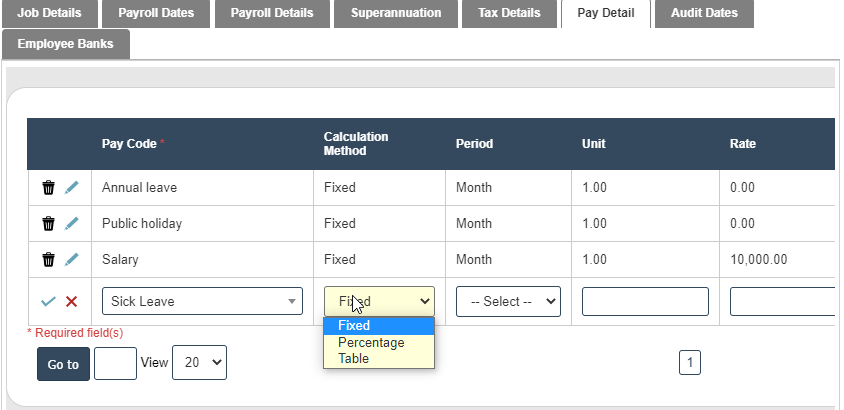Viewport: 844px width, 410px height.
Task: Choose Percentage from calculation method list
Action: [x=371, y=342]
